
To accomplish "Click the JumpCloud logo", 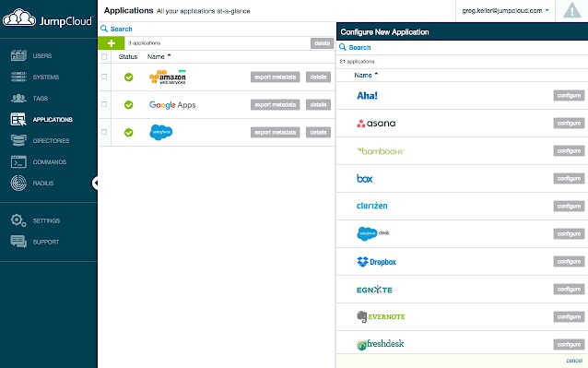I will point(47,18).
